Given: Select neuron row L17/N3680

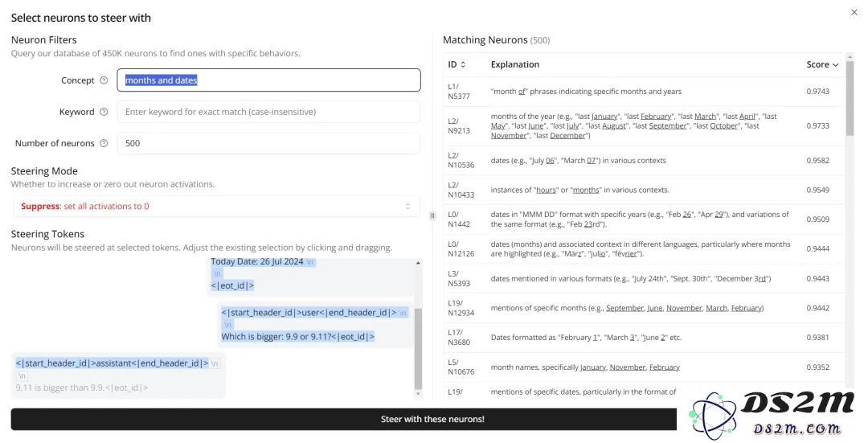Looking at the screenshot, I should 644,337.
